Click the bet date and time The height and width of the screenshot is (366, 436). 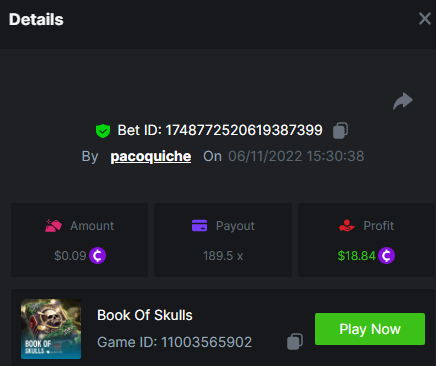pyautogui.click(x=296, y=156)
